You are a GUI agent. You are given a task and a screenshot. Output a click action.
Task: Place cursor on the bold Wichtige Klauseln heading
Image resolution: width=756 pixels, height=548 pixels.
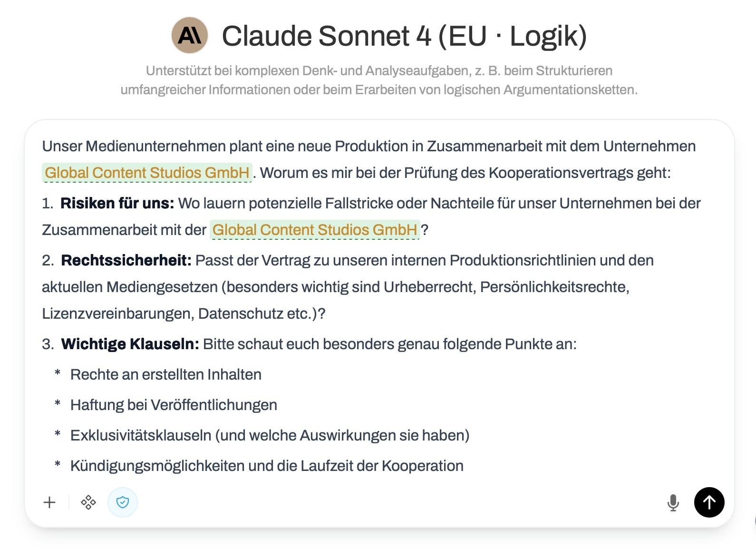[130, 344]
